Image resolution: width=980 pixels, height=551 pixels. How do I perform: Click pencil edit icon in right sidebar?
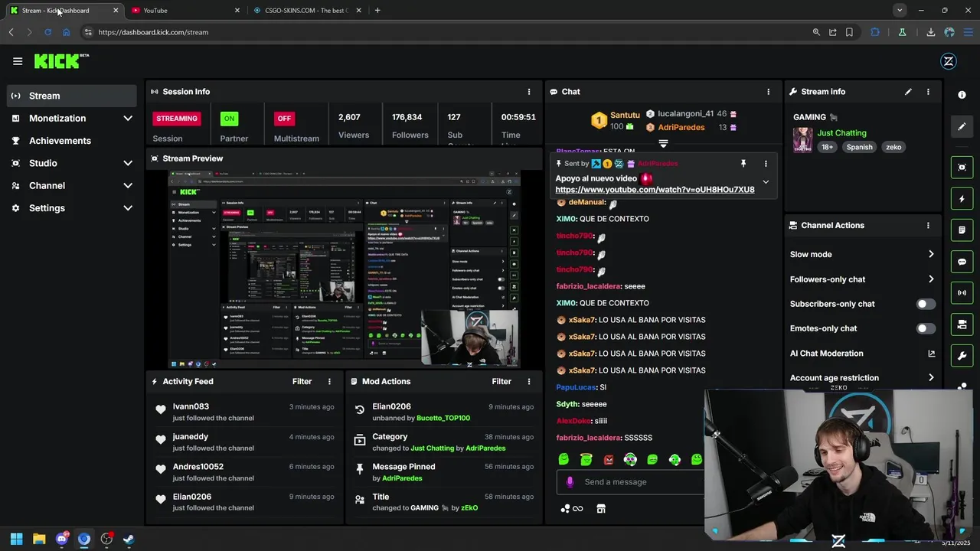962,126
